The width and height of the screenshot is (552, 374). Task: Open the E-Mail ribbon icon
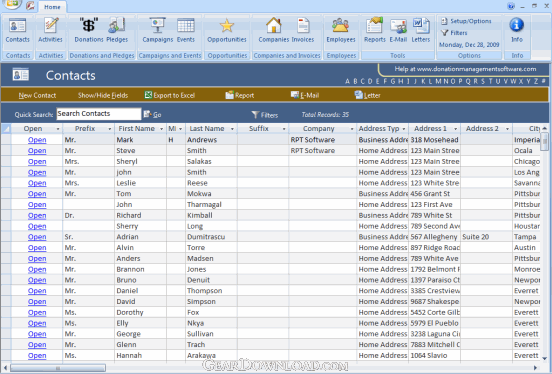[x=398, y=31]
